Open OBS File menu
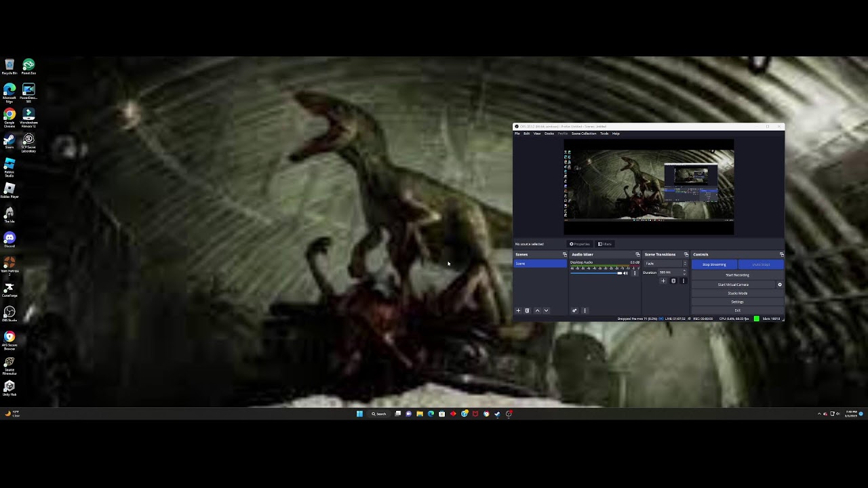The image size is (868, 488). [517, 134]
